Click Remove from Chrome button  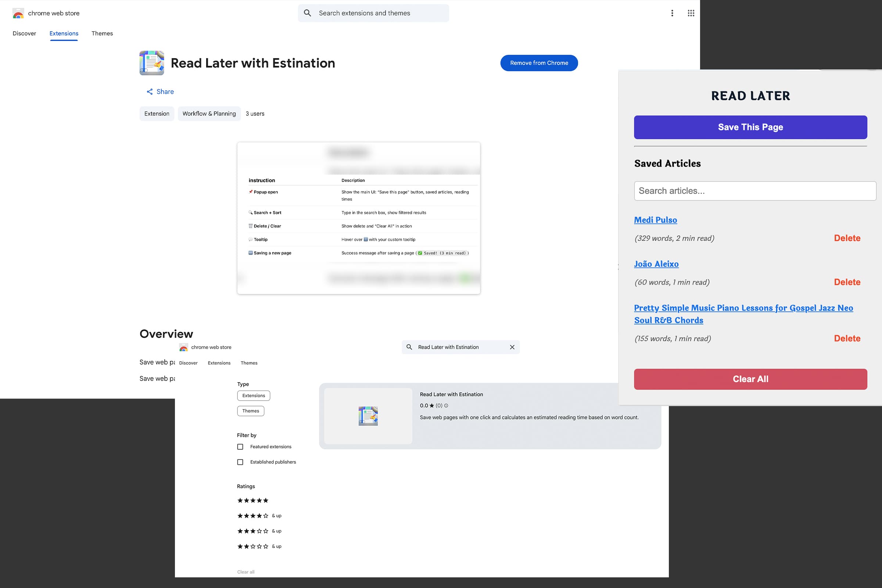538,63
